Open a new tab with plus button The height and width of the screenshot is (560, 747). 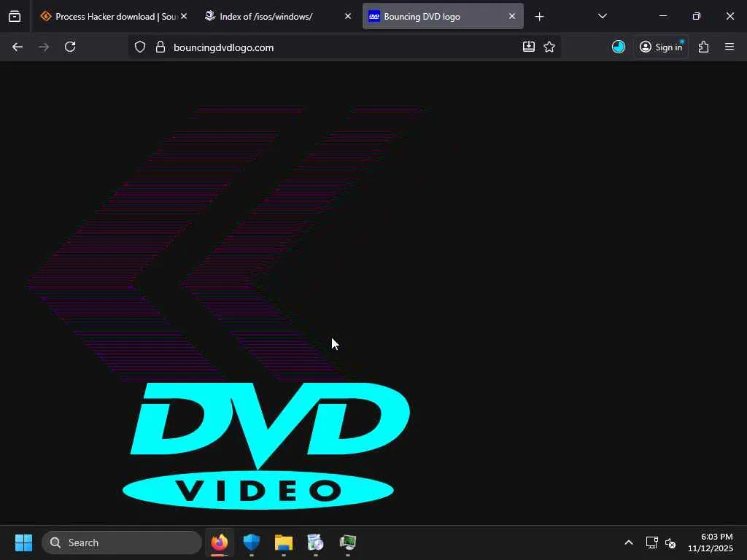point(539,17)
